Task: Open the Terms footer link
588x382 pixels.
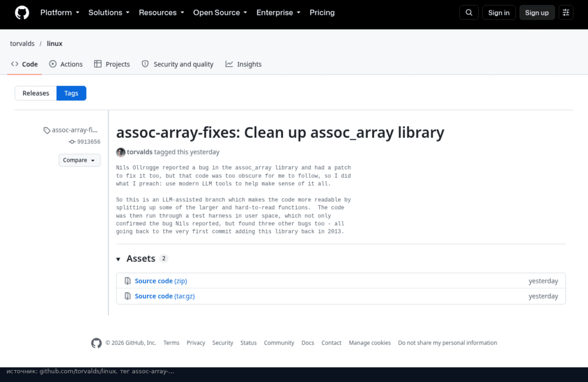Action: click(x=171, y=343)
